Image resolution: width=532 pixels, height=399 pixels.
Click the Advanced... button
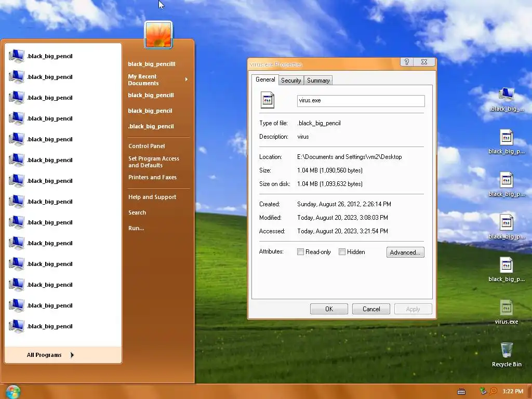405,252
